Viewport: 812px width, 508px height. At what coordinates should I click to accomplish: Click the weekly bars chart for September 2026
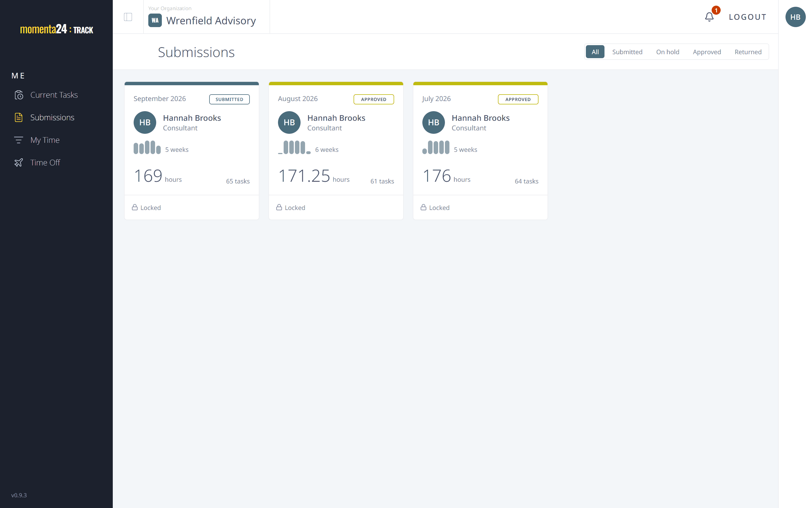[x=147, y=148]
